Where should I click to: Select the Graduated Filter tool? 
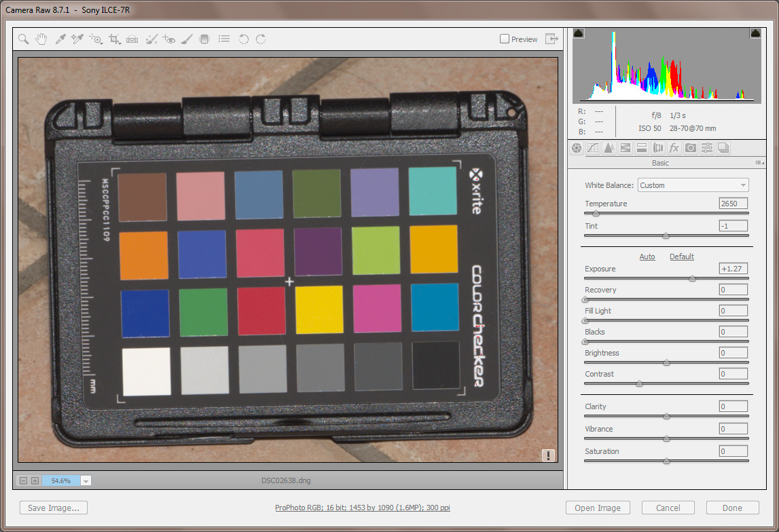point(204,39)
